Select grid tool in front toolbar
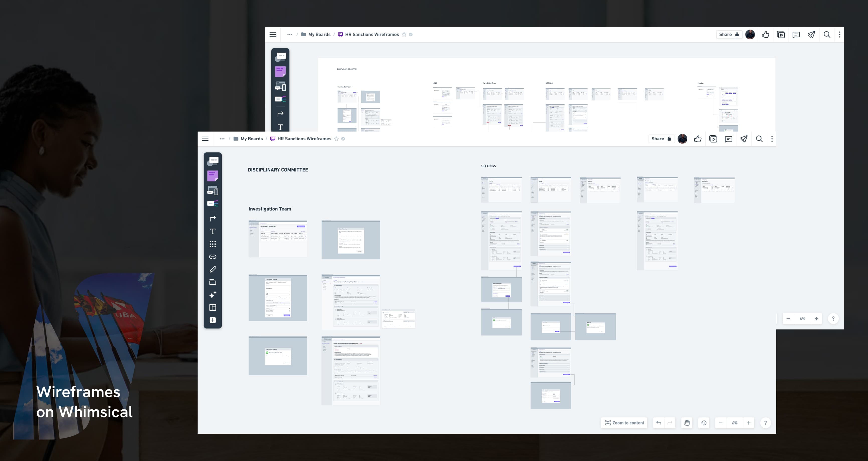This screenshot has width=868, height=461. 213,244
